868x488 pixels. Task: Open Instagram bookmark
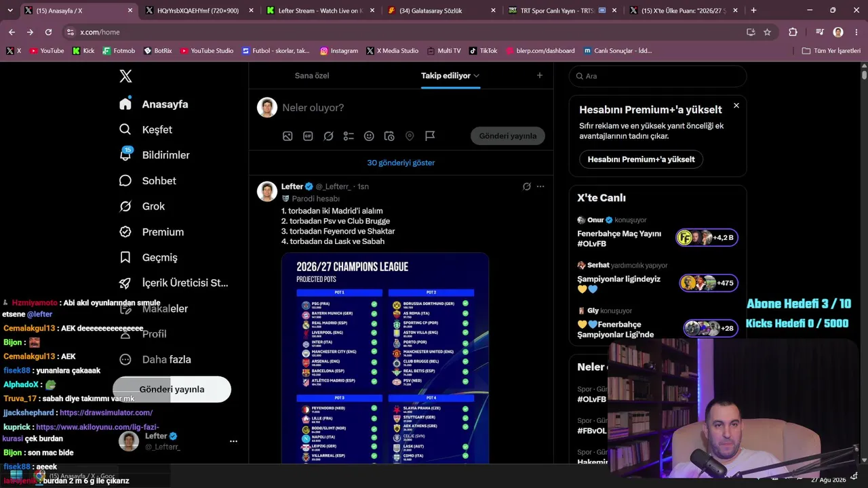pos(338,51)
